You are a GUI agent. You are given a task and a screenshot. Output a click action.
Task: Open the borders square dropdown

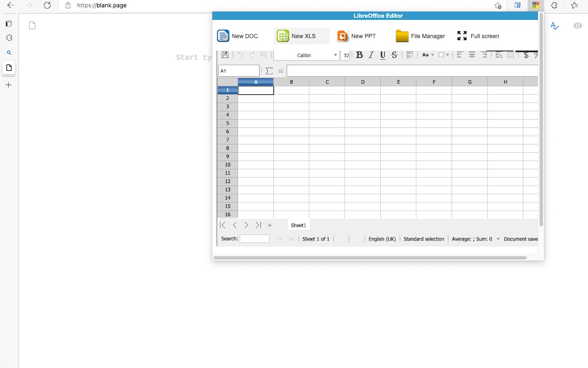444,55
